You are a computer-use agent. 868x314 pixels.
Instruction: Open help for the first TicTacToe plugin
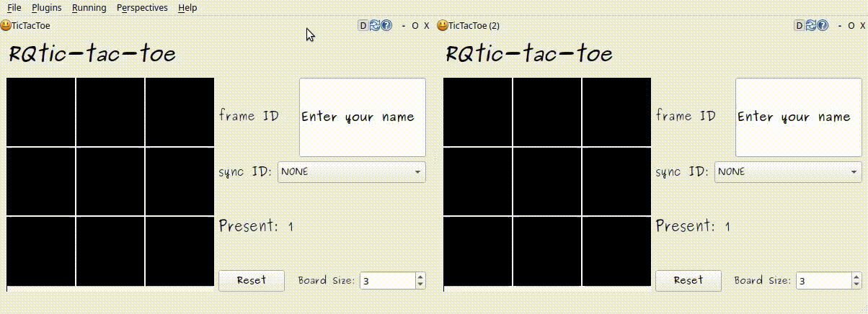click(386, 25)
